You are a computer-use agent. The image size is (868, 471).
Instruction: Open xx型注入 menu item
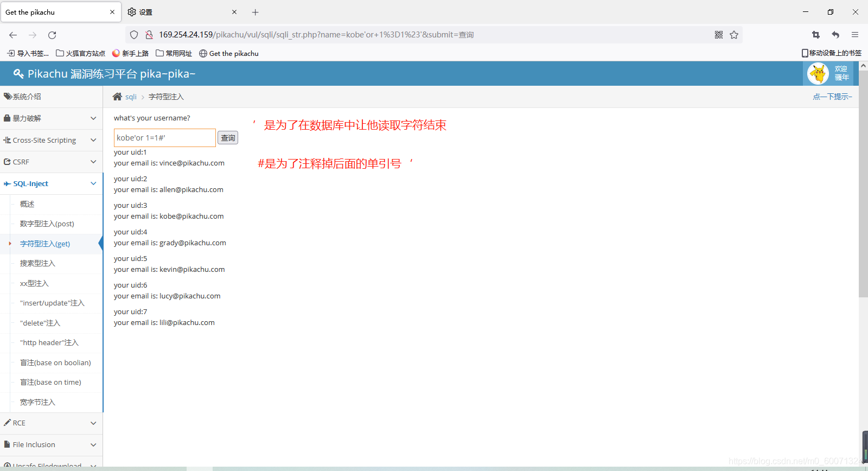pos(34,283)
